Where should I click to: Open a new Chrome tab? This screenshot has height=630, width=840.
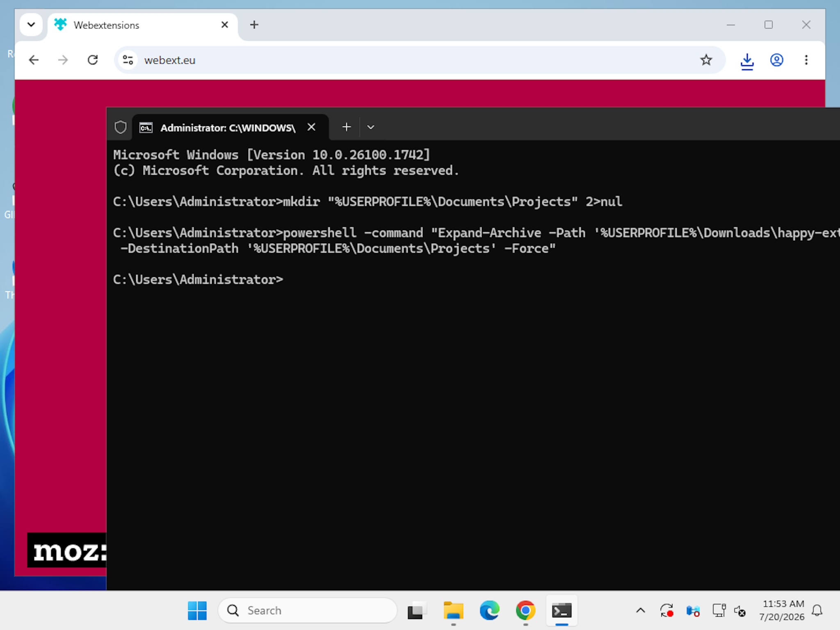(254, 25)
